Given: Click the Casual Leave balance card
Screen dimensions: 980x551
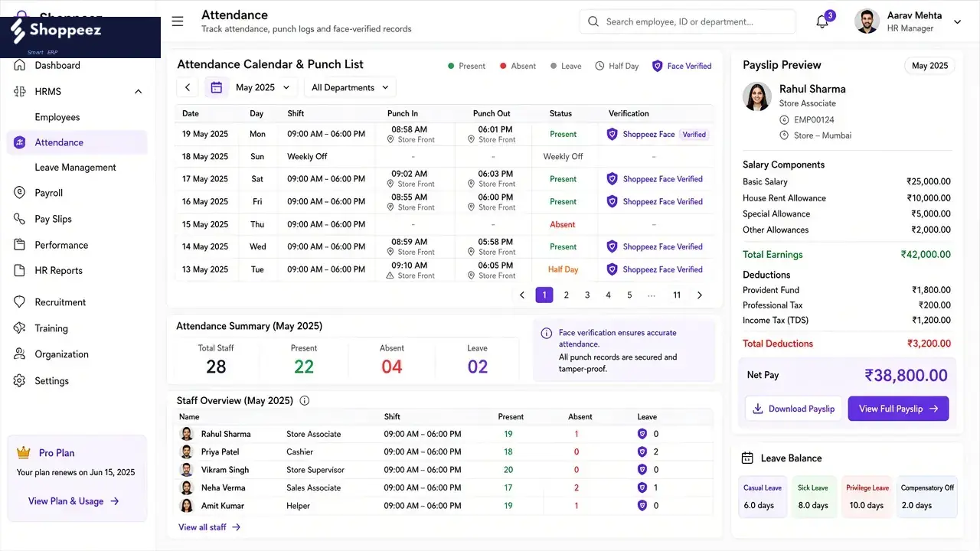Looking at the screenshot, I should coord(763,496).
